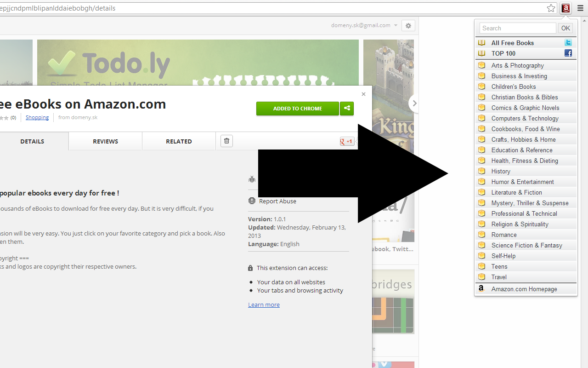Image resolution: width=588 pixels, height=368 pixels.
Task: Select Christian Books & Bibles category
Action: click(x=526, y=97)
